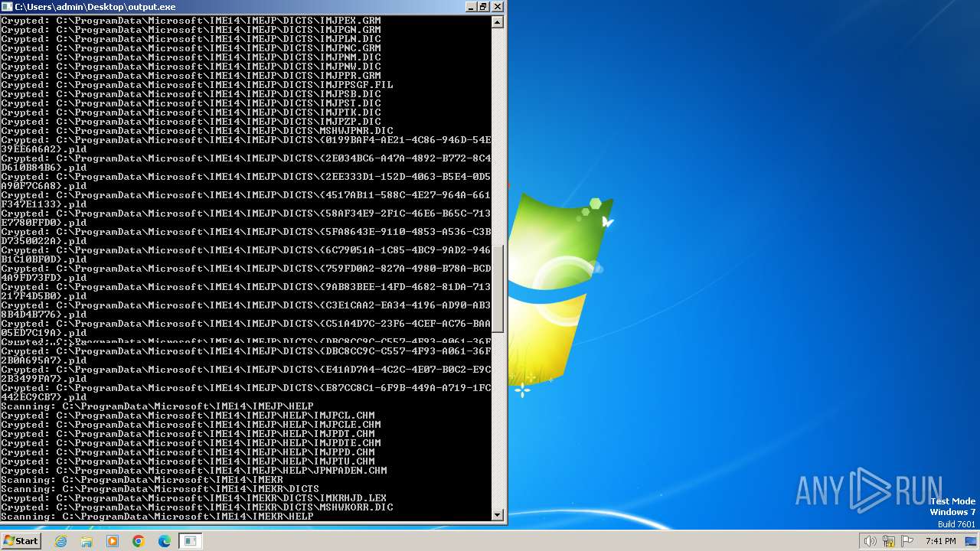Click the line ending with IMJPZP.DIC
Screen dimensions: 980x551
coord(191,121)
